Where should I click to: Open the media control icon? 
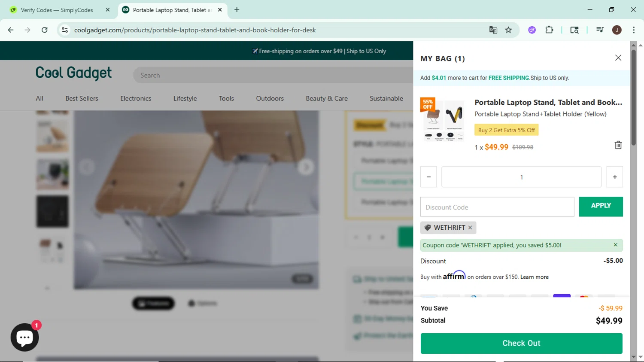click(x=600, y=30)
